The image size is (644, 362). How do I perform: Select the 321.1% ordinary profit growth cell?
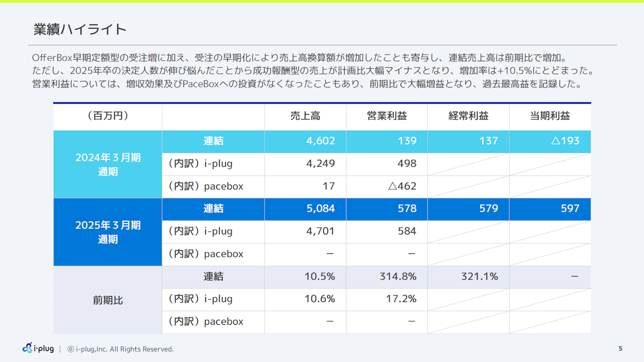point(479,277)
